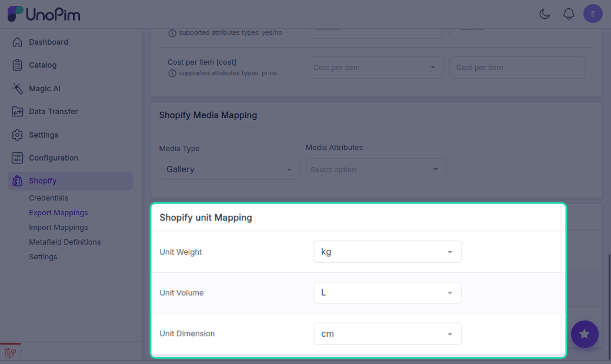This screenshot has height=364, width=611.
Task: Go to Metafield Definitions
Action: pos(65,242)
